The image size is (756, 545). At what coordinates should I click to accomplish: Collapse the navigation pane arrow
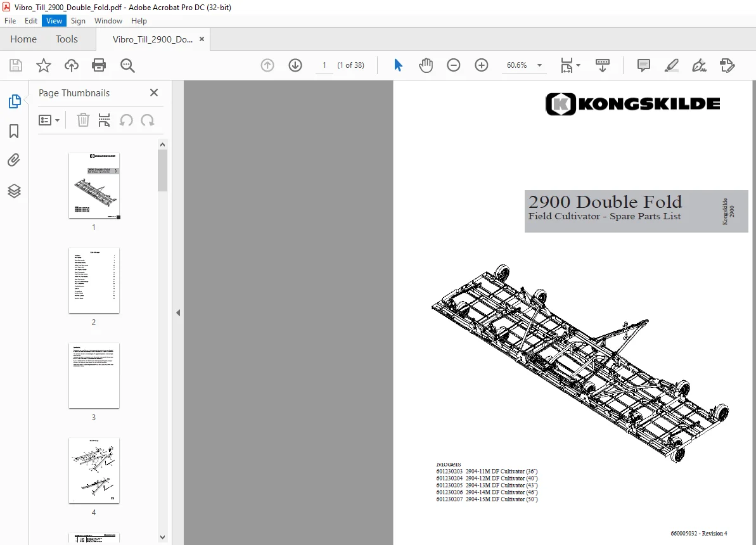pos(178,312)
